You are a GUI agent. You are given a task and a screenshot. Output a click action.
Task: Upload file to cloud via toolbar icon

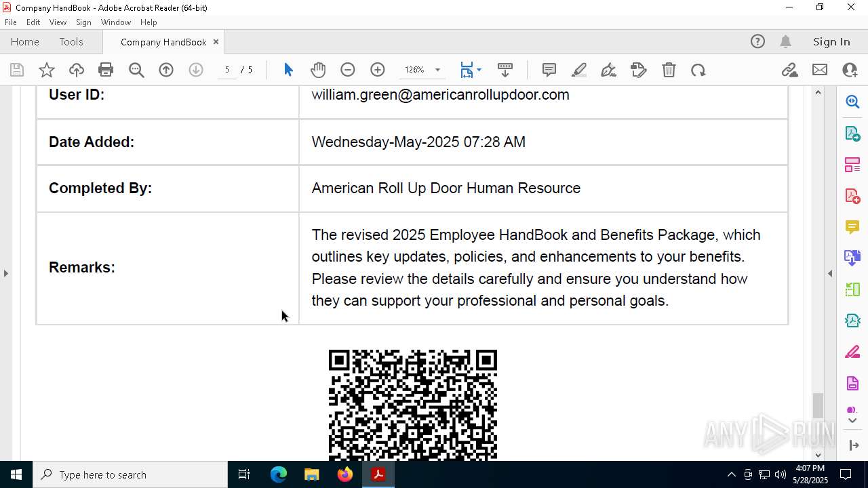pos(77,70)
